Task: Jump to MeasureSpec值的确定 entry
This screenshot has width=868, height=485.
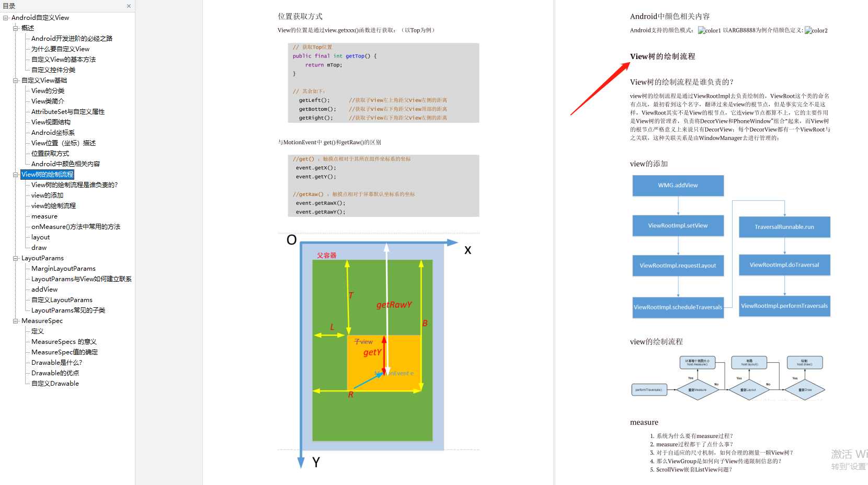Action: 64,352
